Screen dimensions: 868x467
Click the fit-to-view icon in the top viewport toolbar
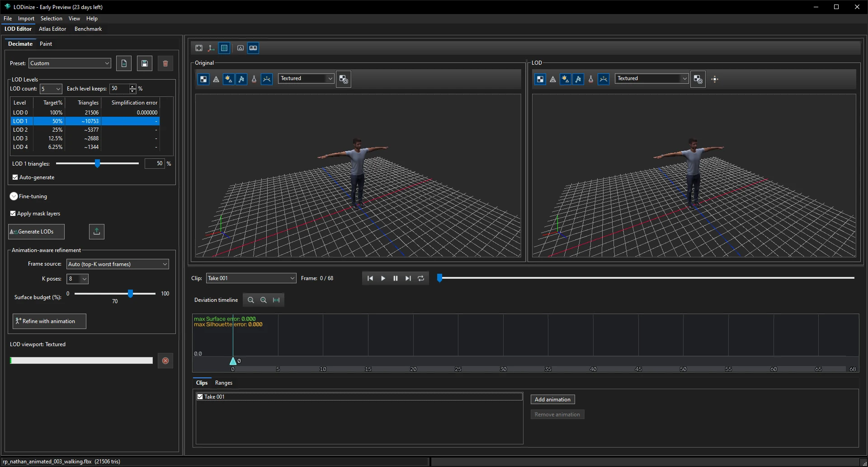(199, 48)
